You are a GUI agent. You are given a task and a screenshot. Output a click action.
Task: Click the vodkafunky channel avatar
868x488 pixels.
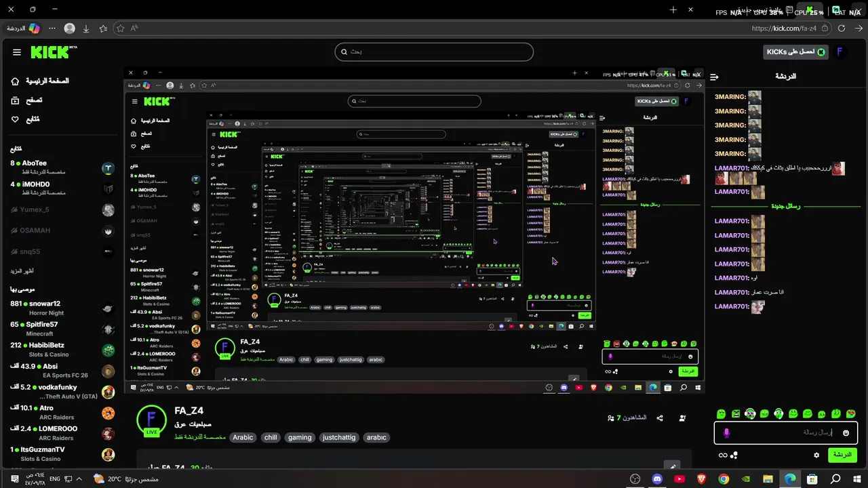point(108,392)
